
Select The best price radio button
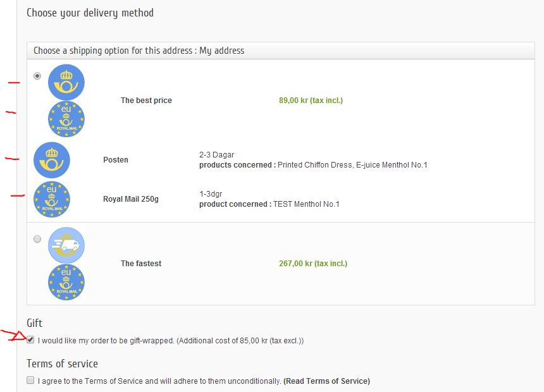[x=37, y=76]
